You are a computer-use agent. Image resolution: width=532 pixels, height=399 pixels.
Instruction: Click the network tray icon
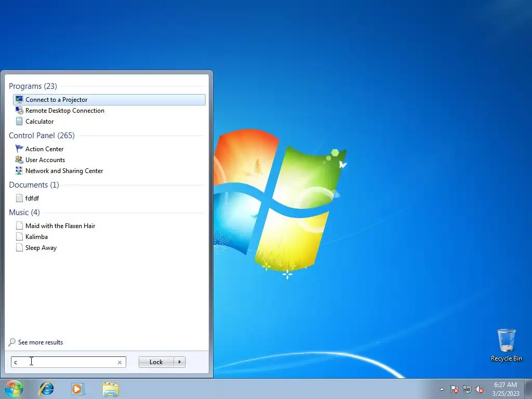tap(467, 389)
